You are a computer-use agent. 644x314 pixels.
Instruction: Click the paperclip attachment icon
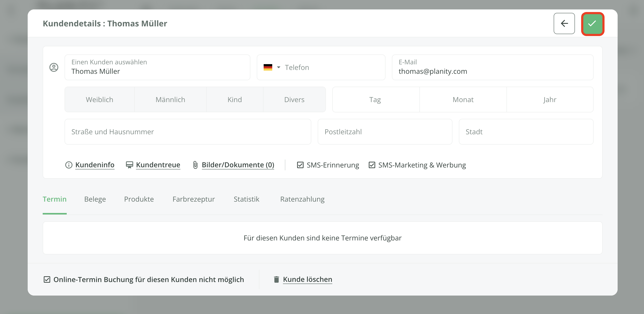pos(195,165)
